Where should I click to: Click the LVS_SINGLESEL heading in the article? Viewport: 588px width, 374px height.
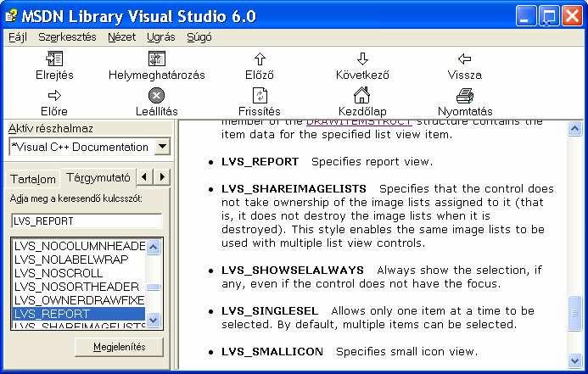tap(270, 311)
